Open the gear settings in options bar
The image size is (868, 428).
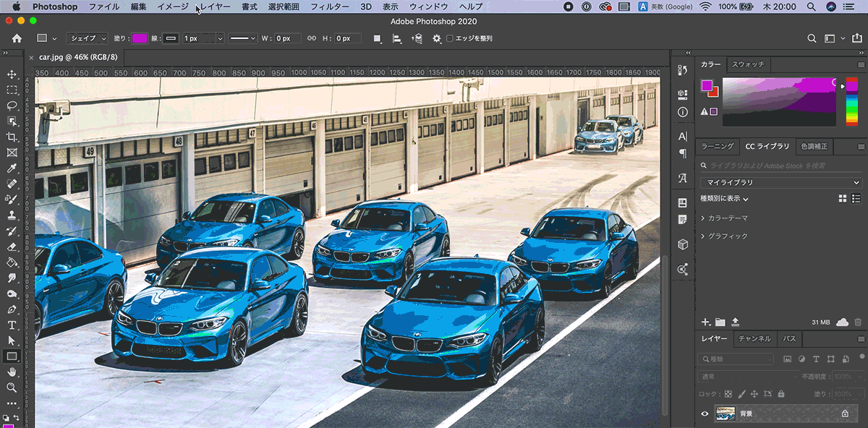coord(437,38)
